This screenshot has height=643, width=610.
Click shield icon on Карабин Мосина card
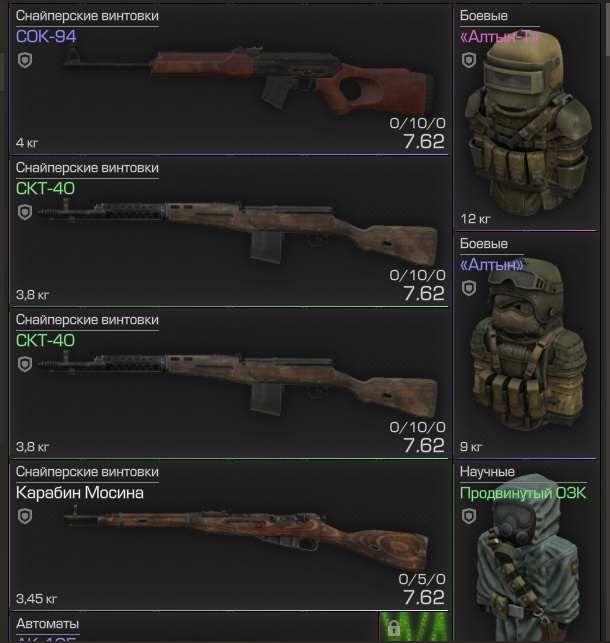[x=25, y=516]
